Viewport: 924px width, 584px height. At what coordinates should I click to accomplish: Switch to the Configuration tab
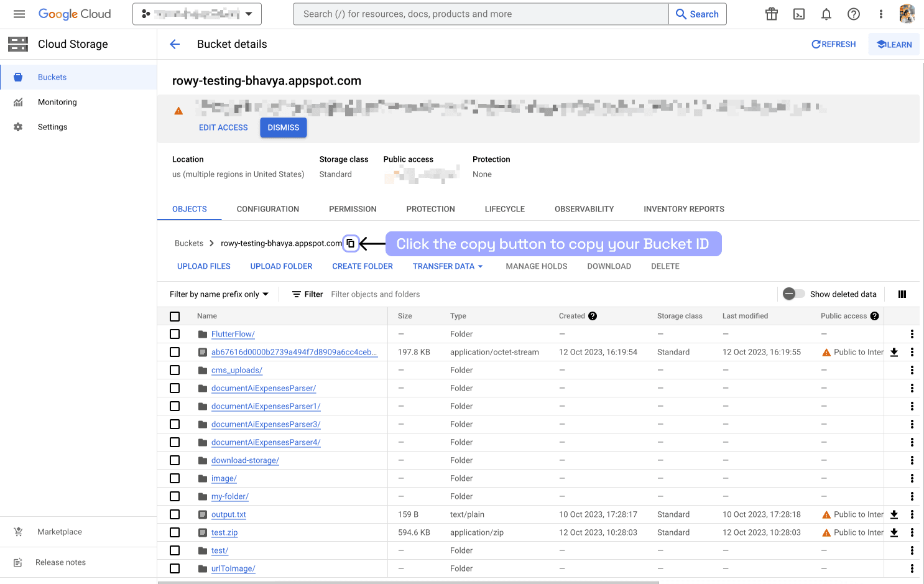pyautogui.click(x=267, y=209)
